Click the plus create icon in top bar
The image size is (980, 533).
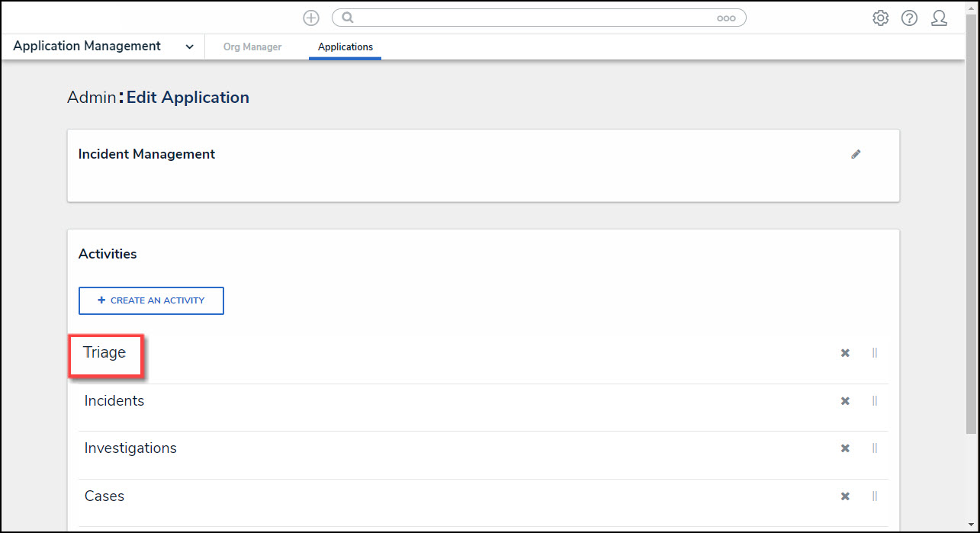pos(310,18)
